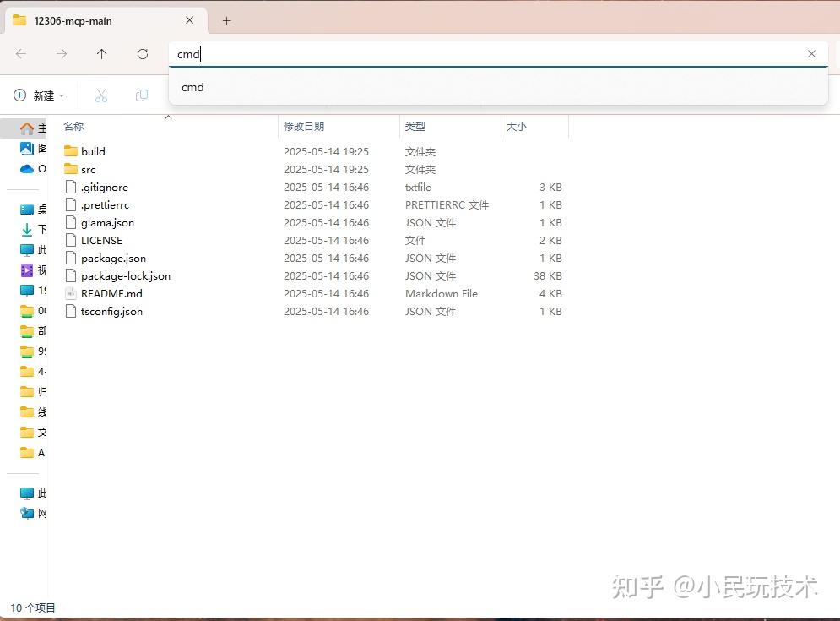The width and height of the screenshot is (840, 621).
Task: Open a new Explorer tab with the plus button
Action: coord(225,19)
